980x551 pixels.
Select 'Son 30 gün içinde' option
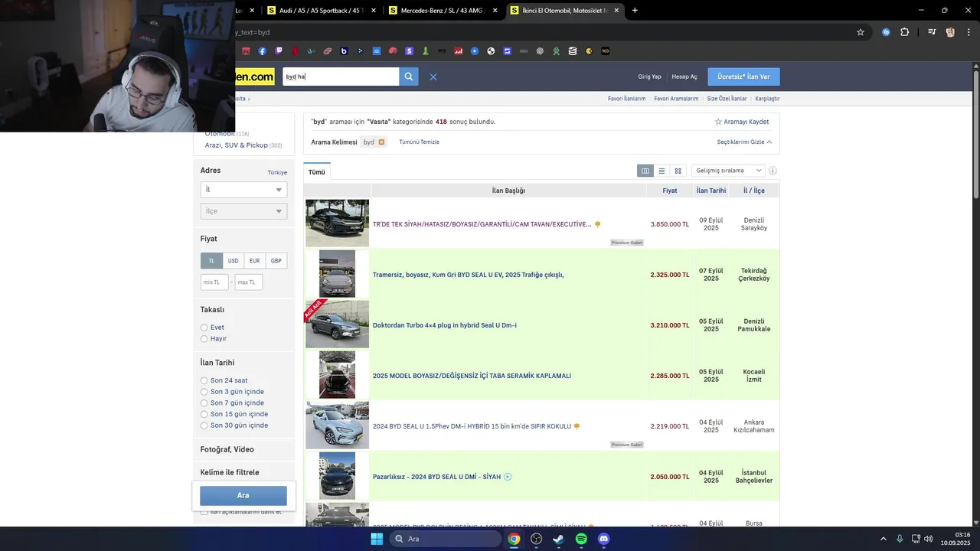tap(204, 425)
